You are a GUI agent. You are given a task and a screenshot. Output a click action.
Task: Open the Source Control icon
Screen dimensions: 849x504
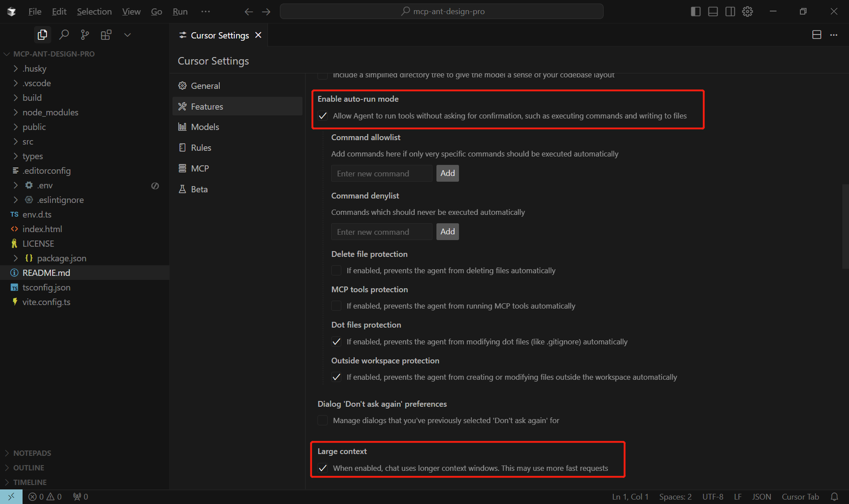tap(85, 35)
